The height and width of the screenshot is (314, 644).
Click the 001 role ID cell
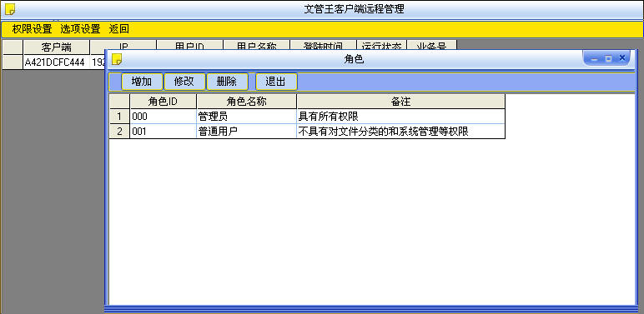[x=163, y=132]
